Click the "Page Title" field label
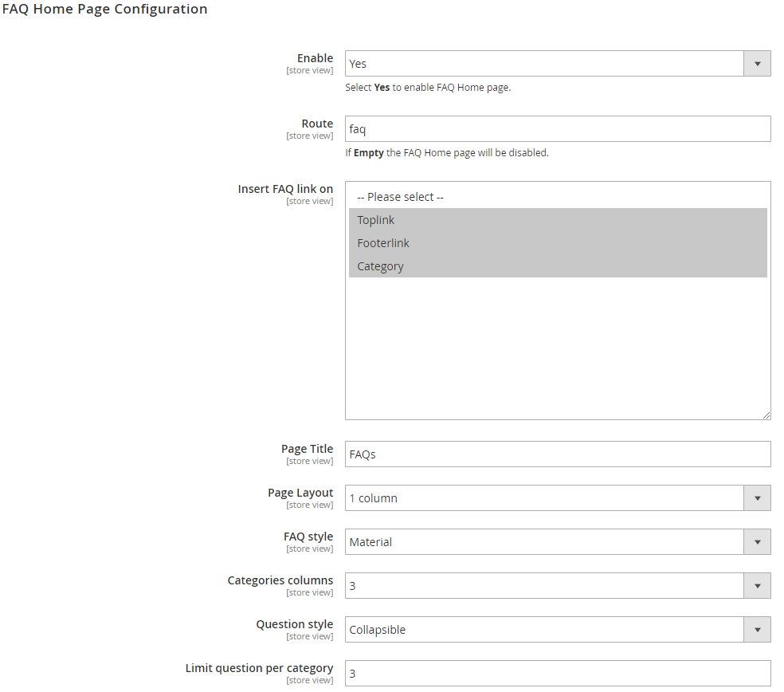Image resolution: width=784 pixels, height=692 pixels. click(x=307, y=449)
